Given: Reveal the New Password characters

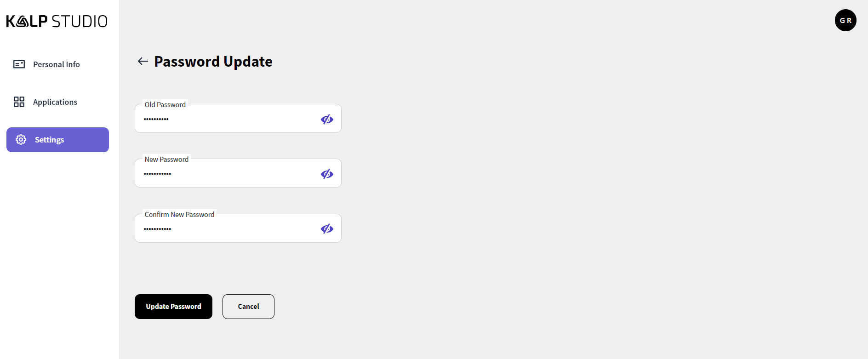Looking at the screenshot, I should coord(327,174).
